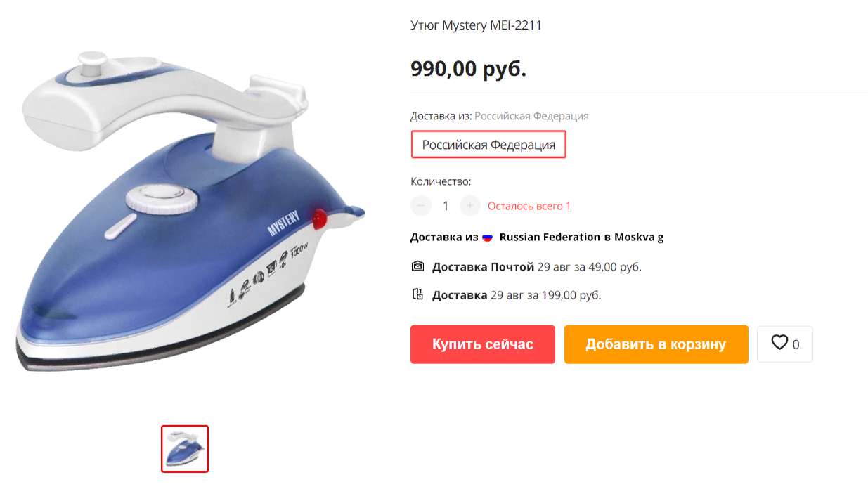Screen dimensions: 868x501
Task: Click the Доставка 29 авг за 199,00 руб. option
Action: coord(506,295)
